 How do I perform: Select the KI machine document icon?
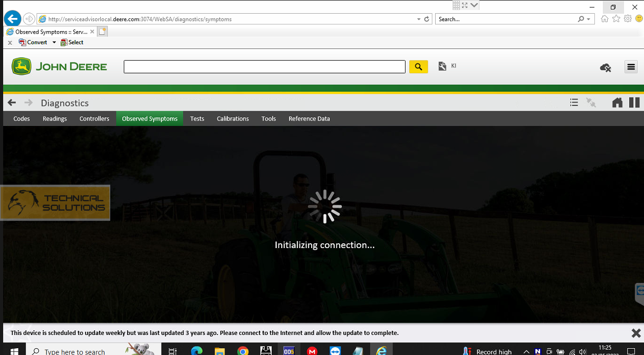[442, 66]
